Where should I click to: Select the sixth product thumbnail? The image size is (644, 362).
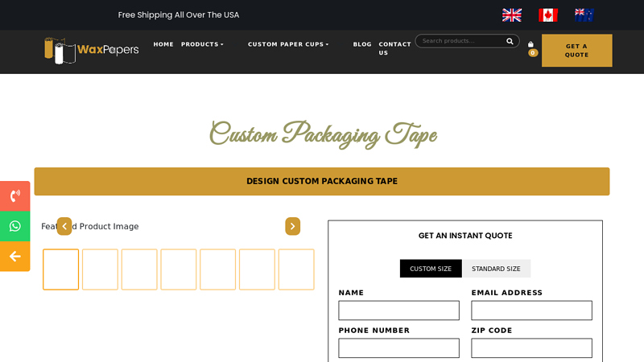click(x=257, y=269)
